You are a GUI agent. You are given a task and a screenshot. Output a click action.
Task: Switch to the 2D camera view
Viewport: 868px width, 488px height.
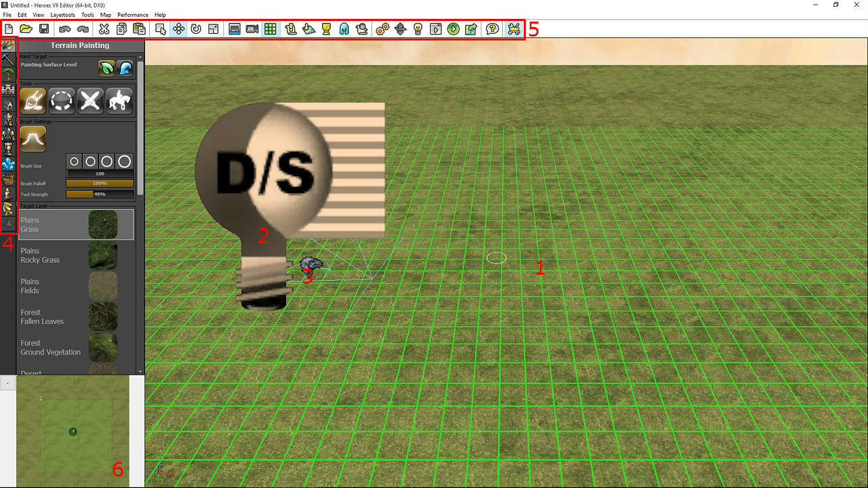tap(252, 29)
